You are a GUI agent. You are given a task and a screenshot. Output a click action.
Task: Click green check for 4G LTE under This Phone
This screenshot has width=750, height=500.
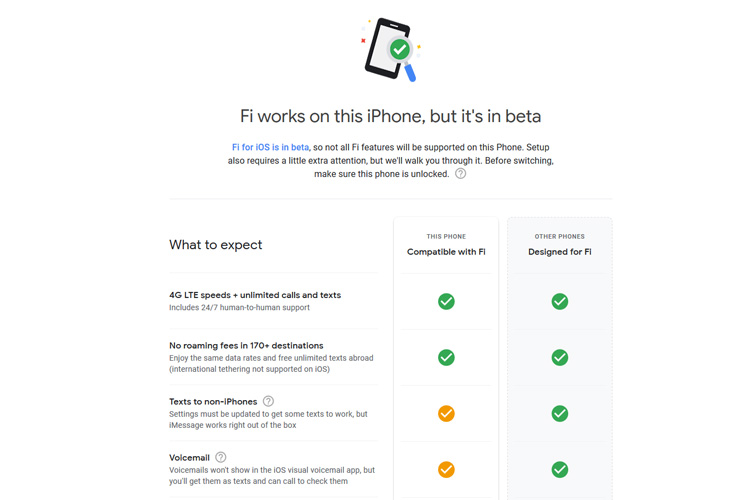[446, 301]
